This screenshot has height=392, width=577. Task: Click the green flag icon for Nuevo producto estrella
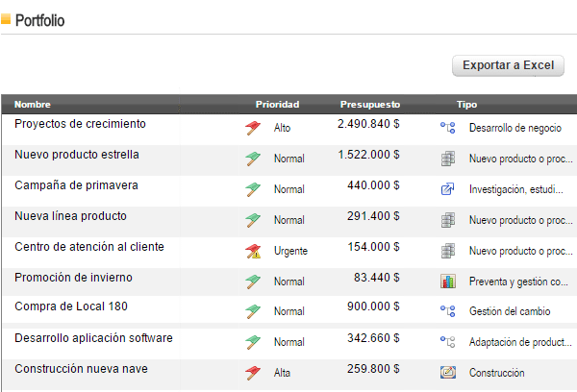pyautogui.click(x=253, y=159)
